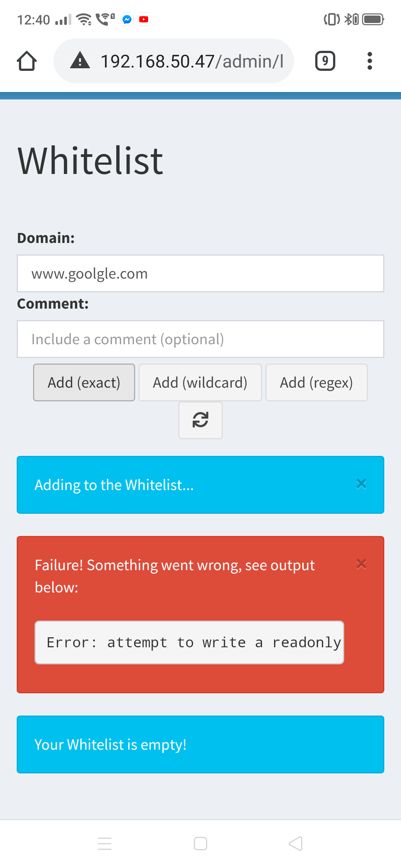Tap the browser home icon
The width and height of the screenshot is (401, 868).
[27, 61]
